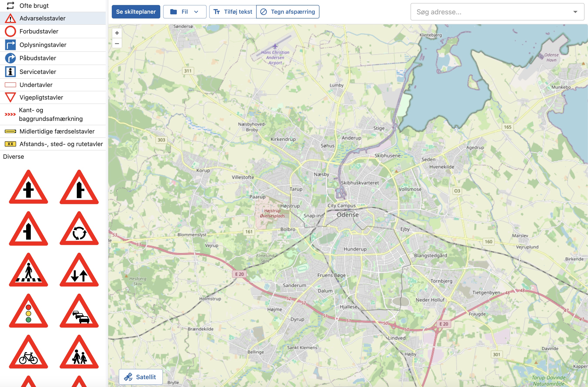Switch to Vigepligtstavler category
Viewport: 588px width, 387px height.
coord(41,97)
